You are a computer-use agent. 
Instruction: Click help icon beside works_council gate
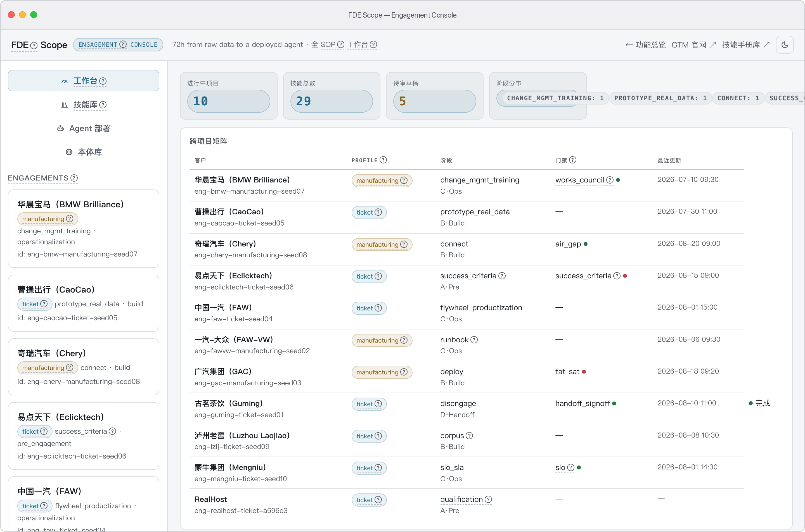[x=610, y=180]
